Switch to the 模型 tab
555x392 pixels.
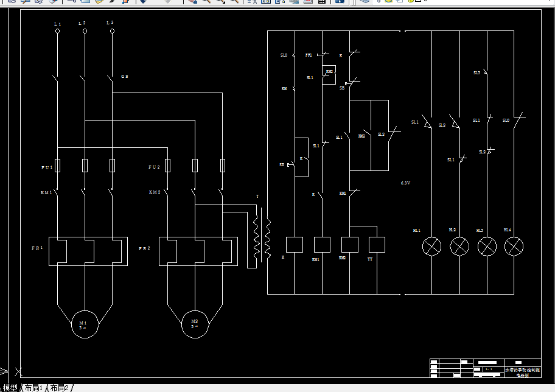(10, 388)
